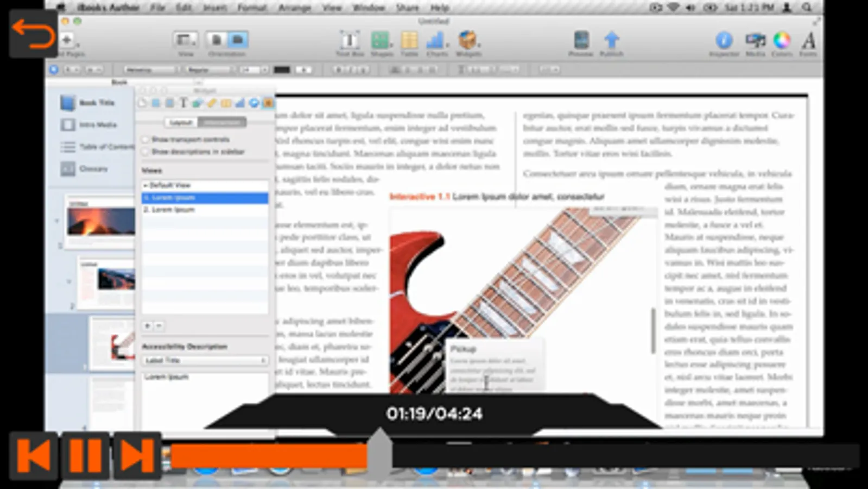Image resolution: width=868 pixels, height=489 pixels.
Task: Tap the orange back arrow button
Action: pos(33,34)
